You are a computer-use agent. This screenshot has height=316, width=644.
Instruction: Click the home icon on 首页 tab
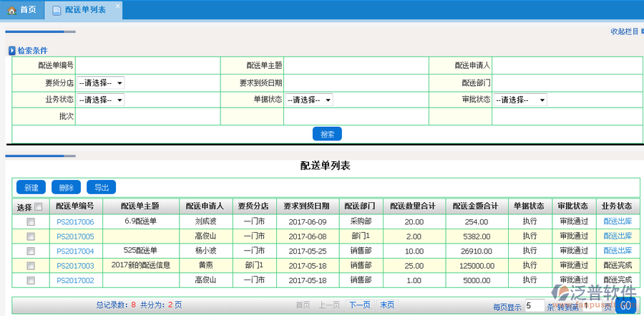tap(11, 11)
